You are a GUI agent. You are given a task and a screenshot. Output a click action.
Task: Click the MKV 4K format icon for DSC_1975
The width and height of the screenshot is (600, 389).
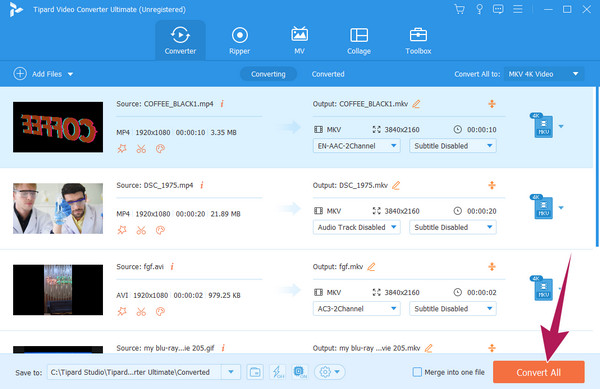[x=543, y=207]
